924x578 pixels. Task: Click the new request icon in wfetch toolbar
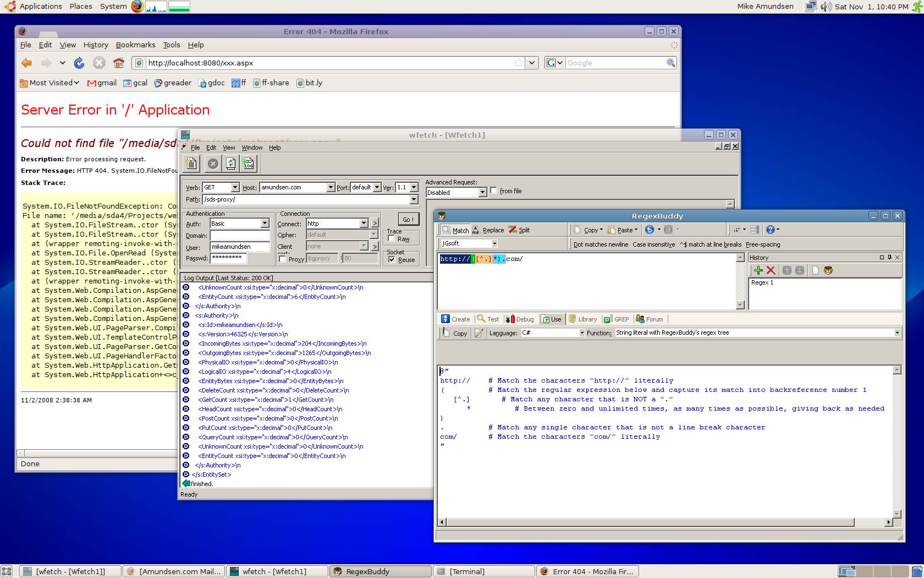click(191, 163)
